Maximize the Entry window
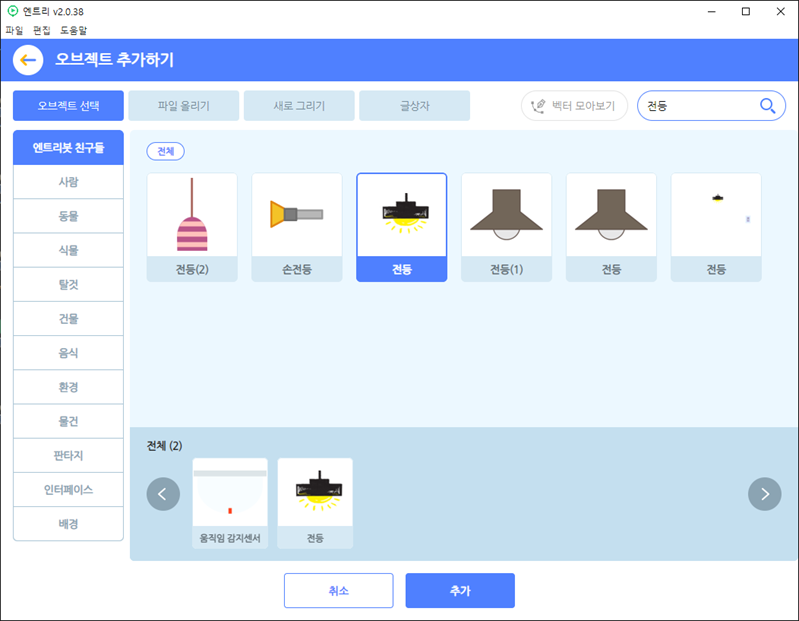This screenshot has height=621, width=799. (746, 11)
